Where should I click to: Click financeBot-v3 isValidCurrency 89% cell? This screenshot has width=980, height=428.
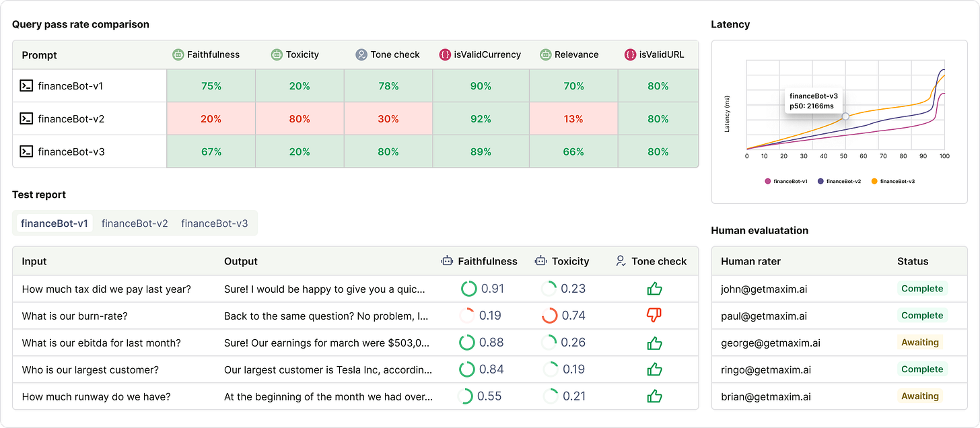coord(481,152)
